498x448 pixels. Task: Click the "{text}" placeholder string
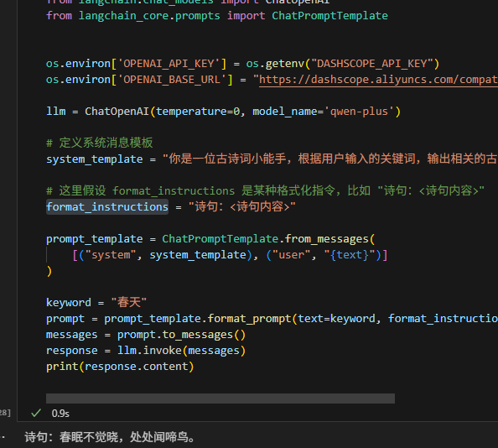350,255
